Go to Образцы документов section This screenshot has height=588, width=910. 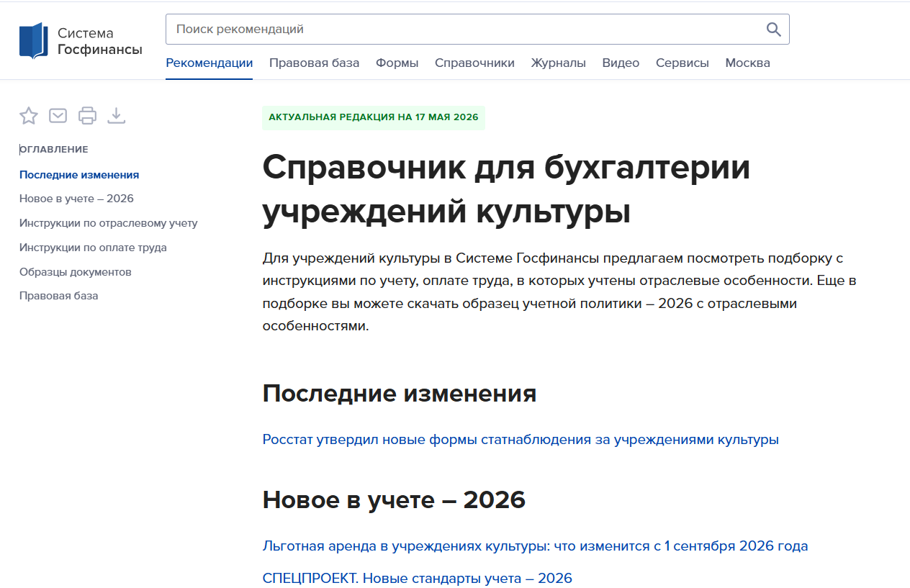(x=76, y=272)
